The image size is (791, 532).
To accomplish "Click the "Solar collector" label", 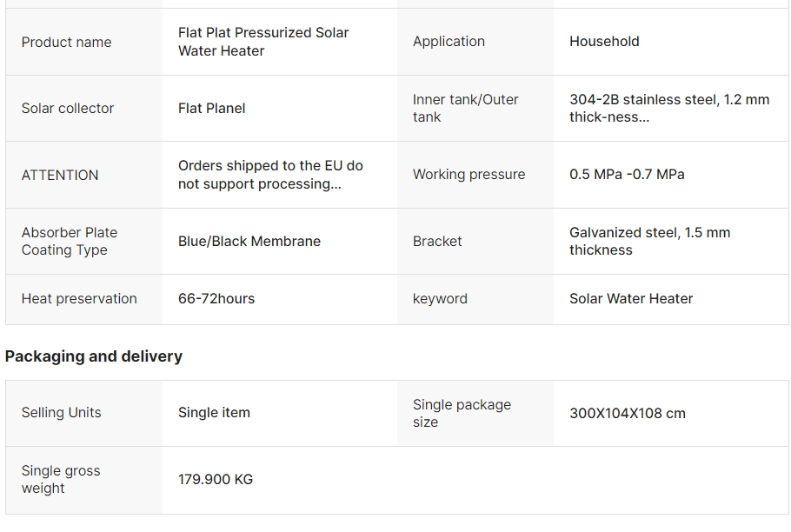I will click(68, 108).
